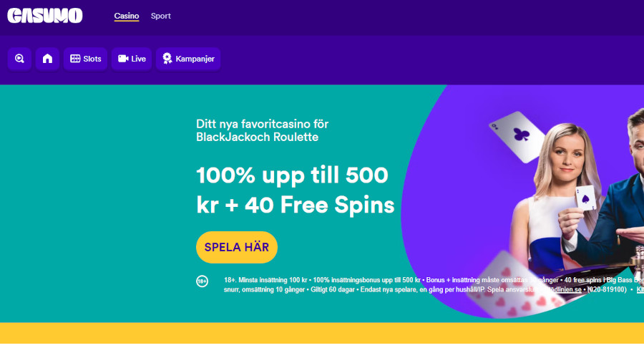Viewport: 644px width, 358px height.
Task: Follow the stodlinjen.se link
Action: click(x=562, y=289)
